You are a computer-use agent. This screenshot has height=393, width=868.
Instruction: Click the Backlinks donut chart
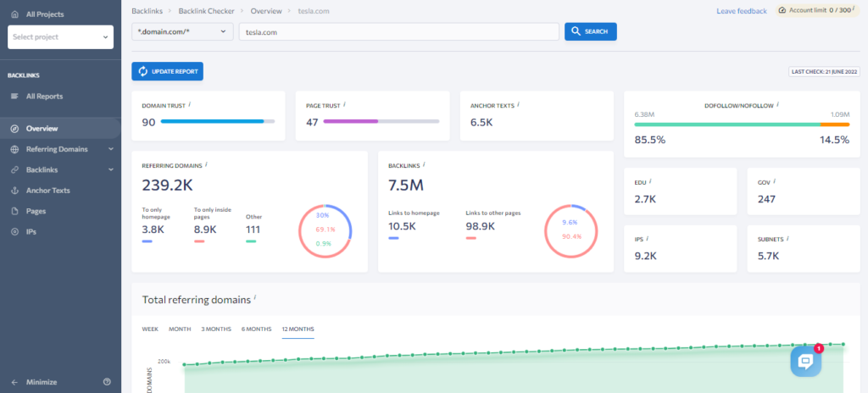coord(571,231)
